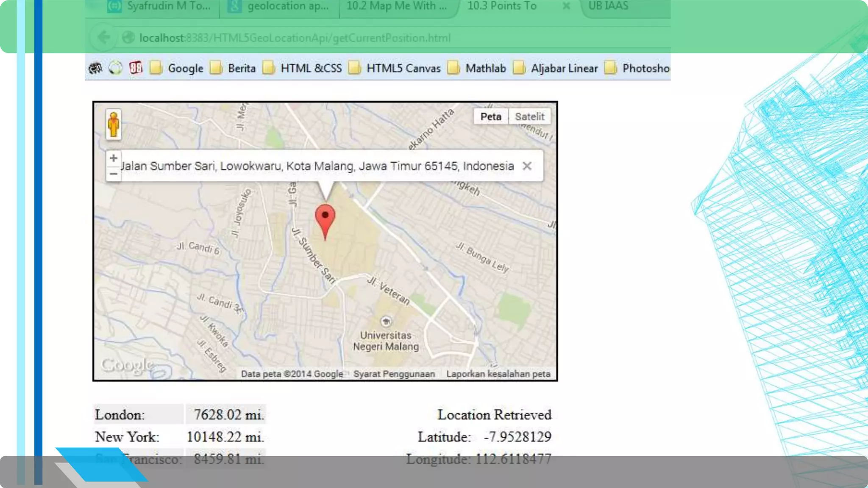Click the Laporkan kesalahan peta link

(x=498, y=374)
